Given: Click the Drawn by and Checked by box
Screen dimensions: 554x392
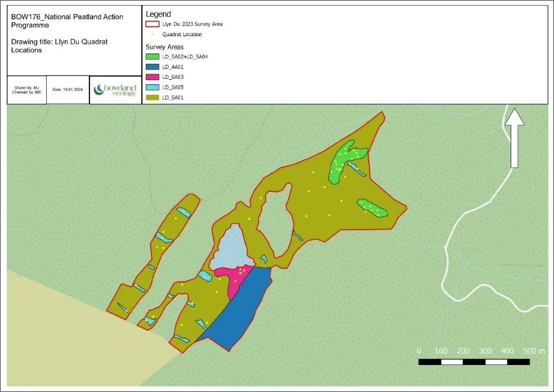Looking at the screenshot, I should coord(26,90).
